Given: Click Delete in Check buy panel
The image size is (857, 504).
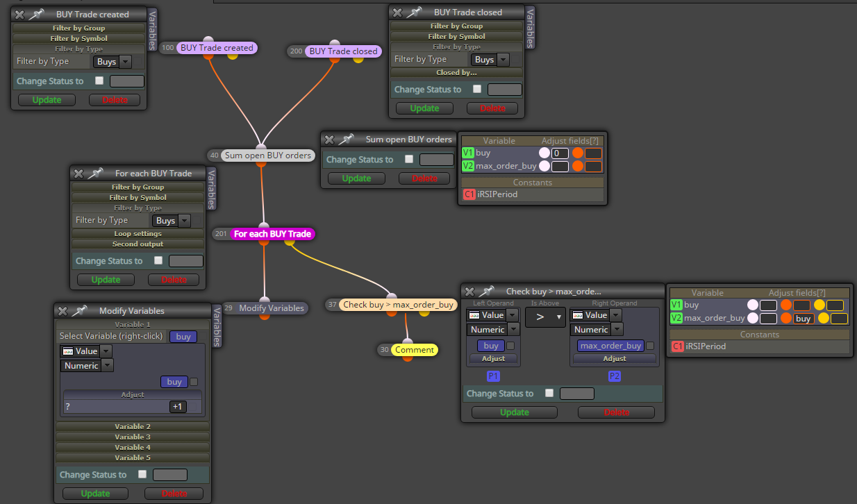Looking at the screenshot, I should tap(616, 412).
